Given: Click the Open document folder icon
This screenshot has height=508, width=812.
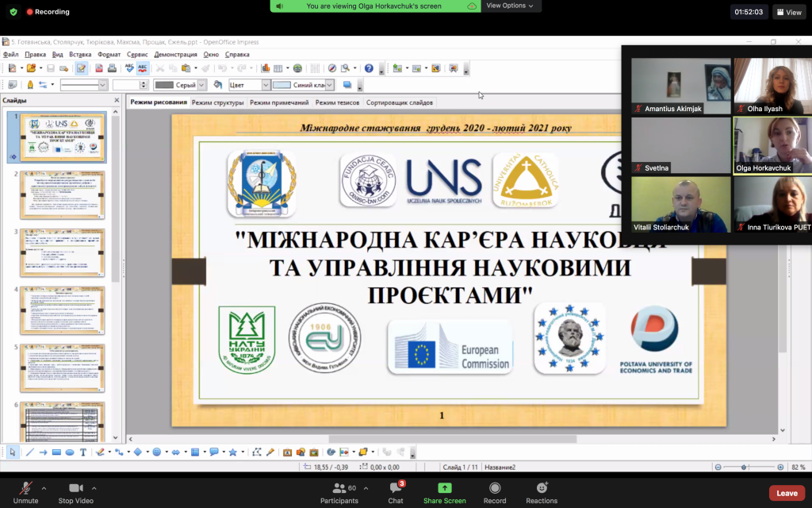Looking at the screenshot, I should click(x=31, y=68).
